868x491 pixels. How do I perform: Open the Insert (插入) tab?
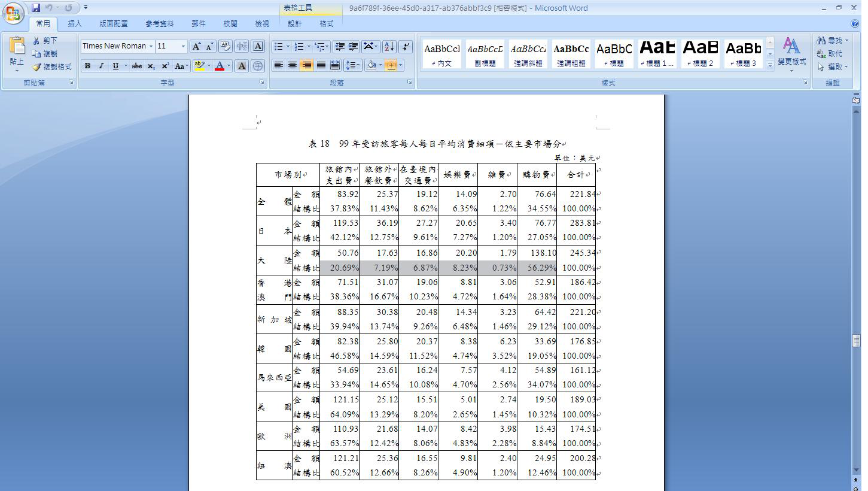(x=75, y=23)
